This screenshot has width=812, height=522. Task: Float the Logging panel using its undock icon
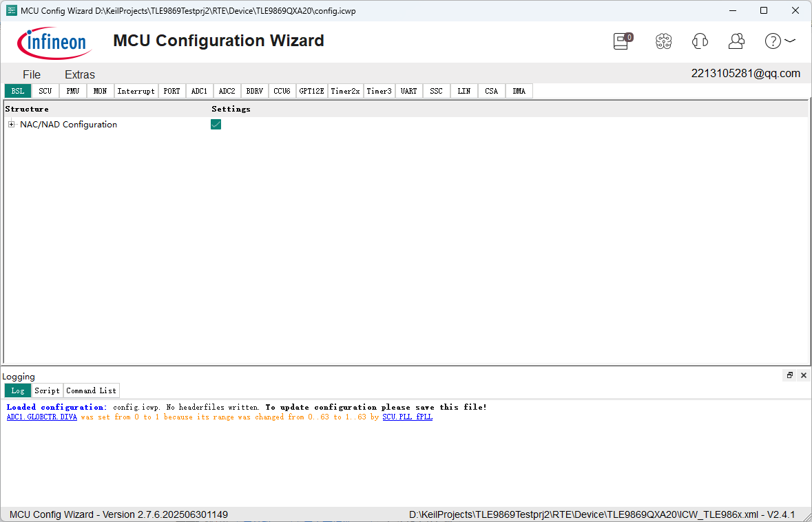[x=789, y=375]
